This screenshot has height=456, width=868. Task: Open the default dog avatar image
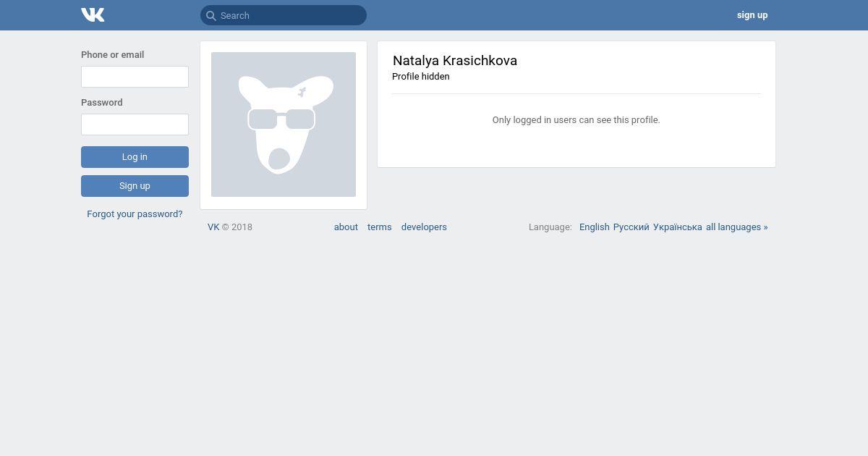click(284, 124)
